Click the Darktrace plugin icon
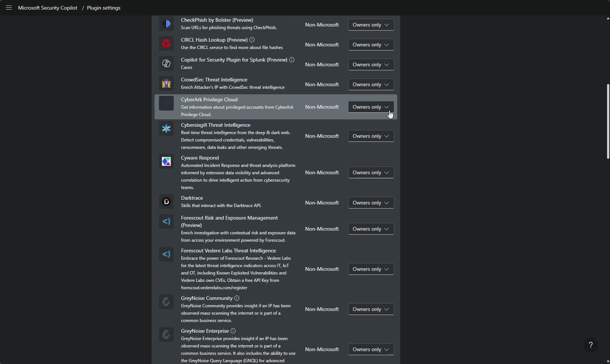 166,202
